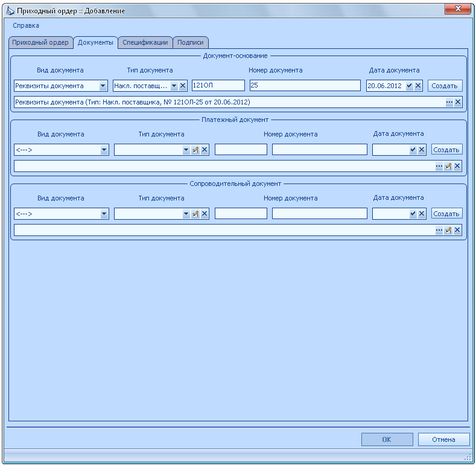Edit pencil icon in Сопроводительный документ summary

tap(448, 230)
